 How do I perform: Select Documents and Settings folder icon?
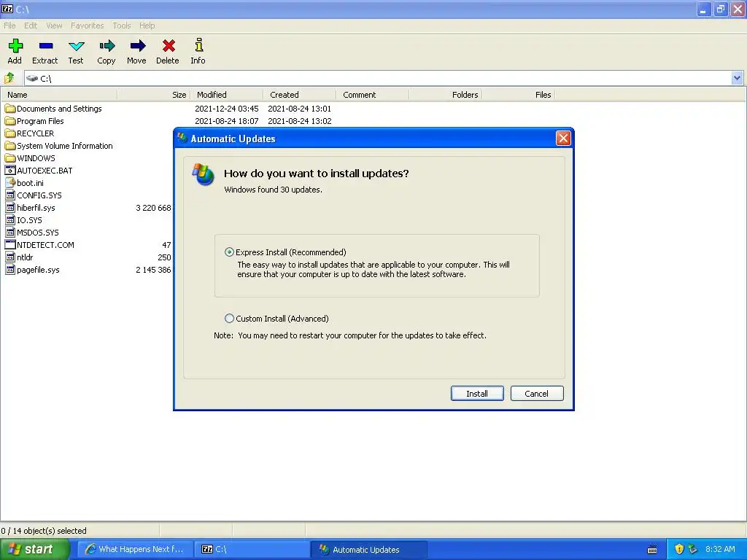pos(10,109)
